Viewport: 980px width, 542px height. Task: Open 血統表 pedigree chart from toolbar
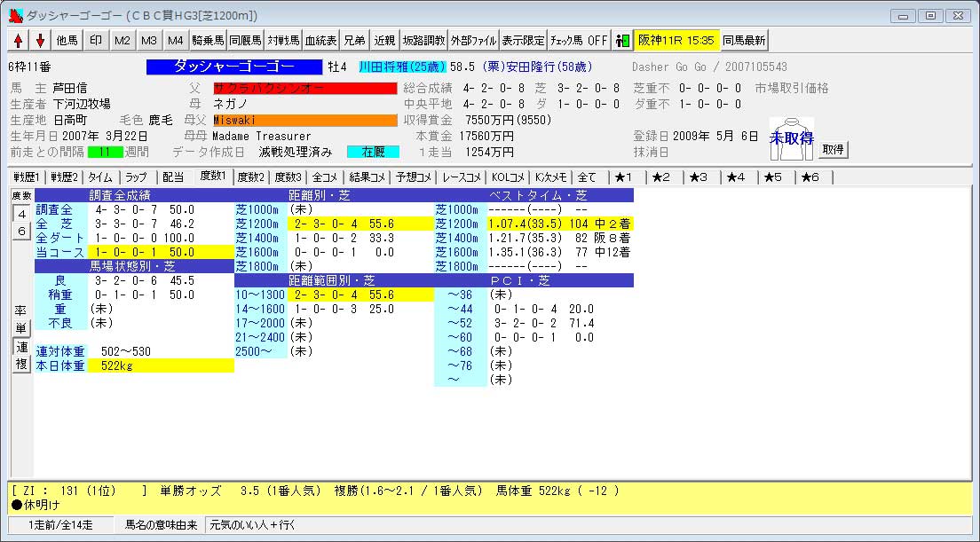click(320, 41)
